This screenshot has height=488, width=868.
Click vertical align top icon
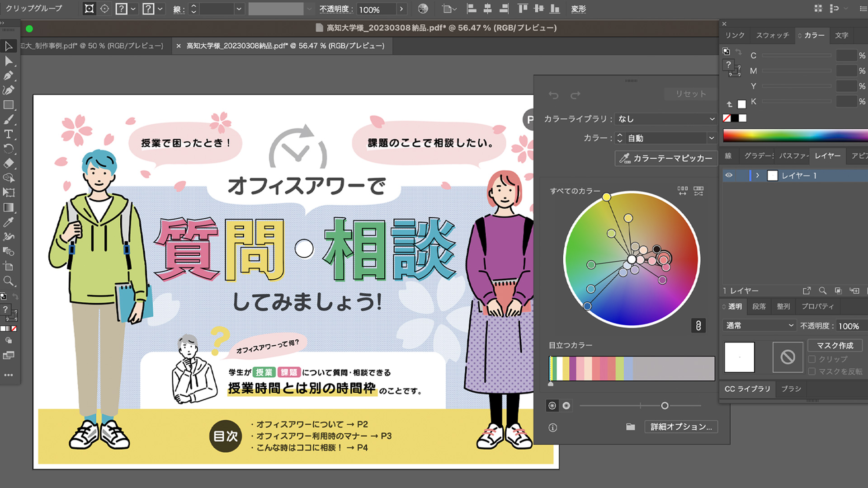[523, 9]
